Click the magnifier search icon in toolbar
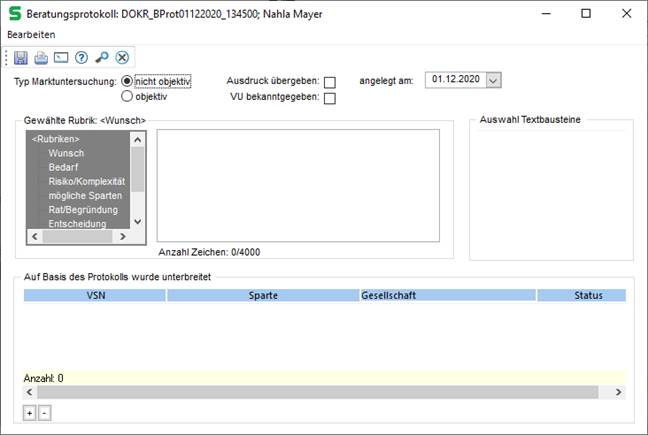Screen dimensions: 648x435 [101, 58]
